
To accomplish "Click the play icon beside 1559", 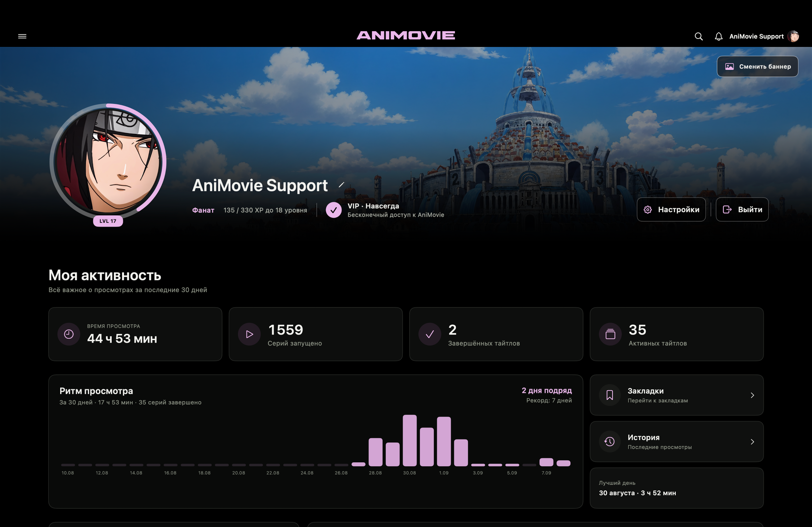I will pos(249,334).
